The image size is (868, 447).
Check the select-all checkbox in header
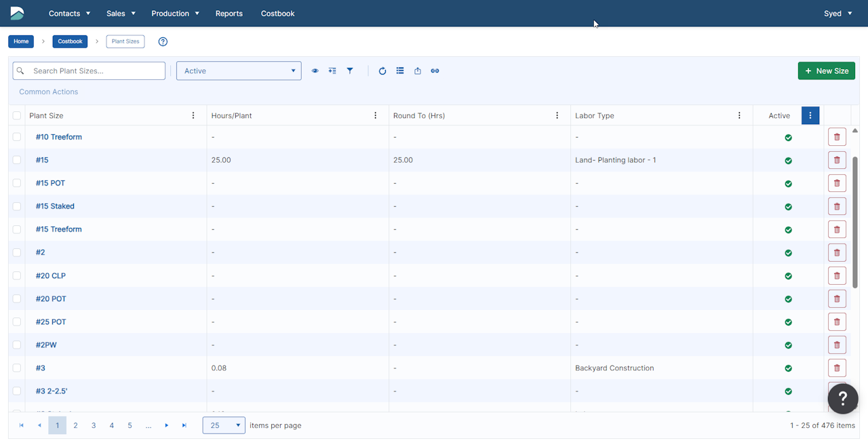pos(17,116)
